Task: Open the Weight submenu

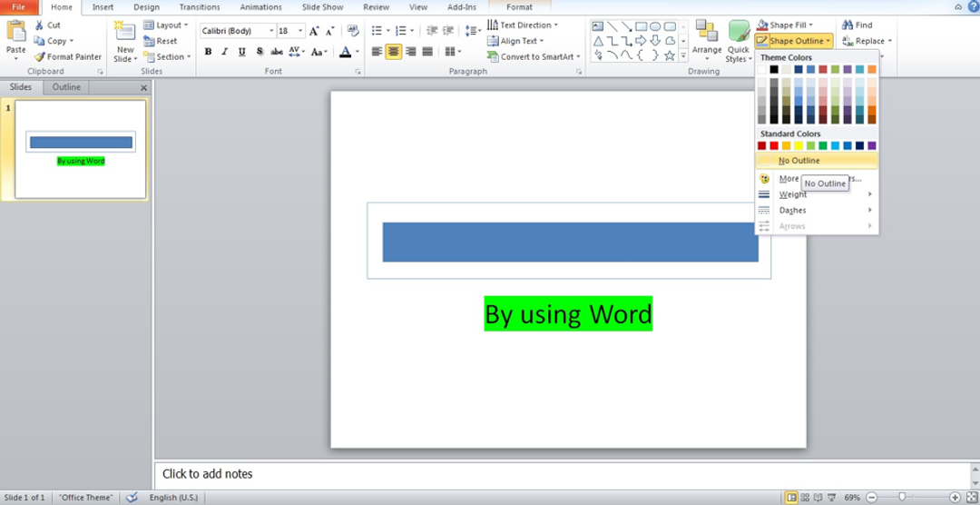Action: [x=817, y=194]
